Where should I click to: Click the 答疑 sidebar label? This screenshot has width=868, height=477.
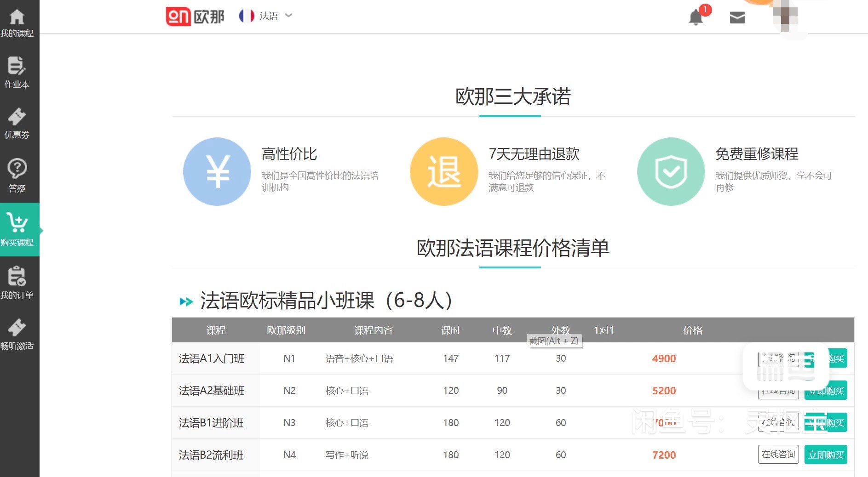(x=17, y=188)
